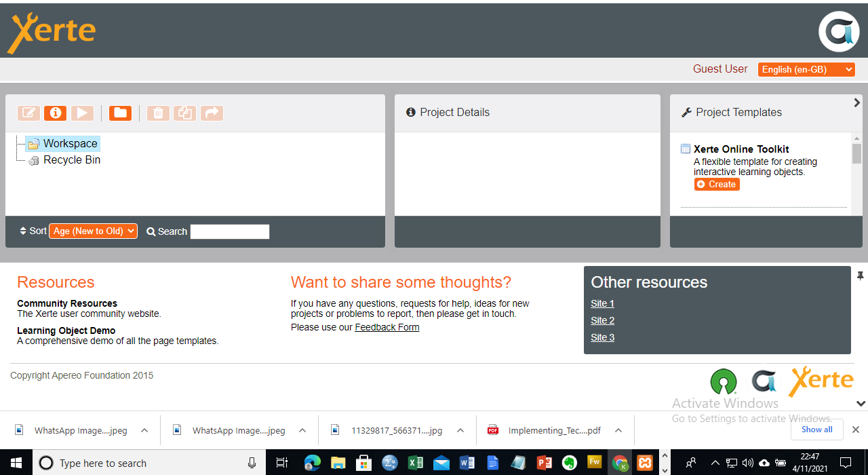This screenshot has height=475, width=868.
Task: Expand page scroll down chevron at bottom right
Action: click(x=861, y=403)
